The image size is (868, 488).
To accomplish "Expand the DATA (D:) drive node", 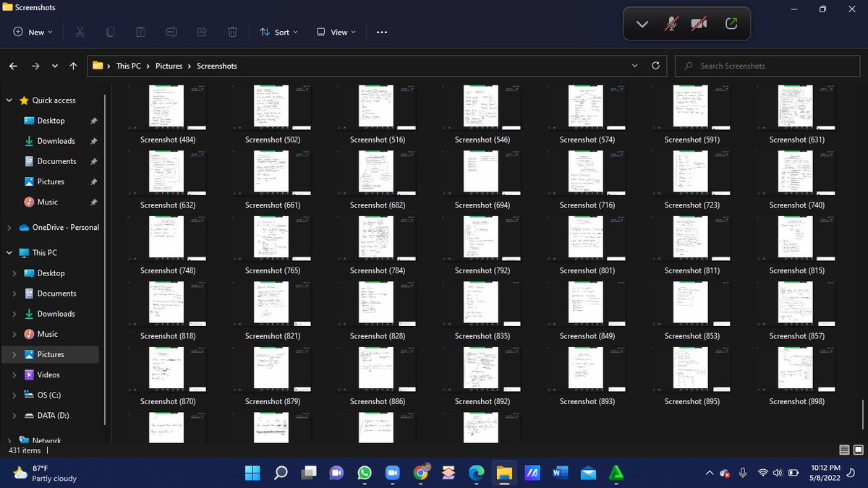I will pyautogui.click(x=14, y=416).
